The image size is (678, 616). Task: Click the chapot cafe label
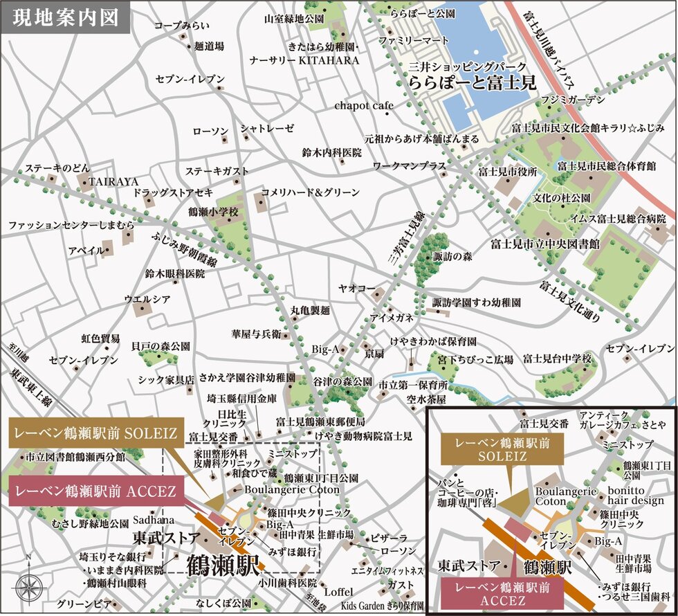click(365, 106)
